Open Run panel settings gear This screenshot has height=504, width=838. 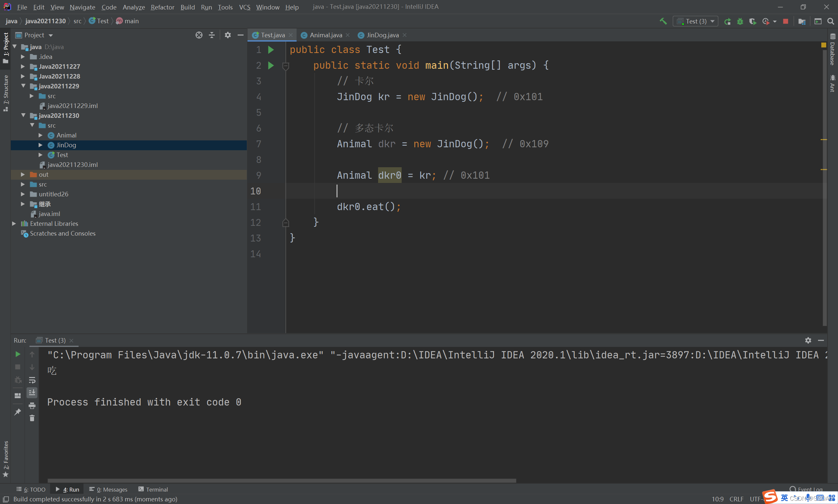[808, 340]
